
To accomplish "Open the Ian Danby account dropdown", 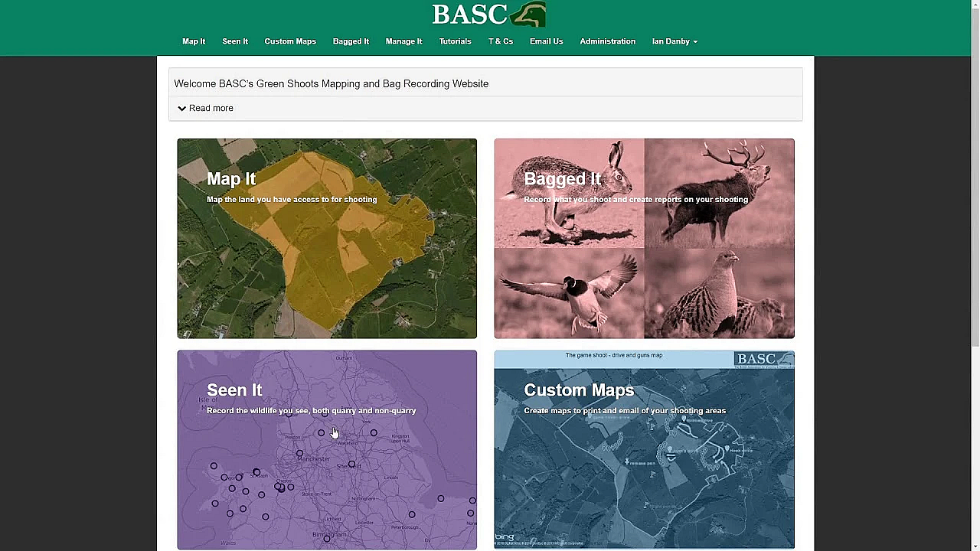I will click(x=674, y=41).
